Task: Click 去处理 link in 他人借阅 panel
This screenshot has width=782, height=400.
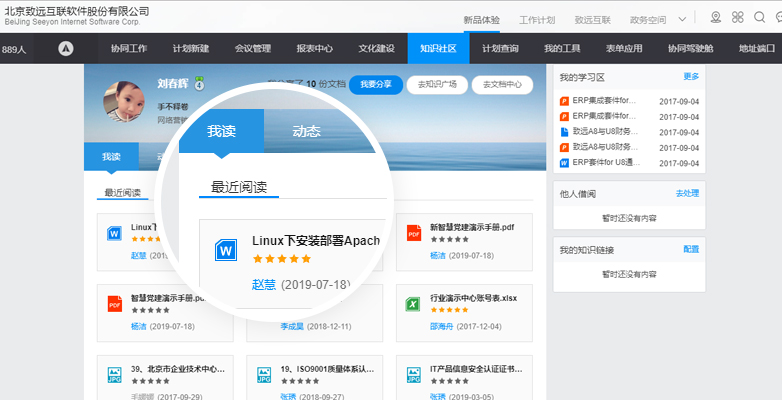Action: pos(687,193)
